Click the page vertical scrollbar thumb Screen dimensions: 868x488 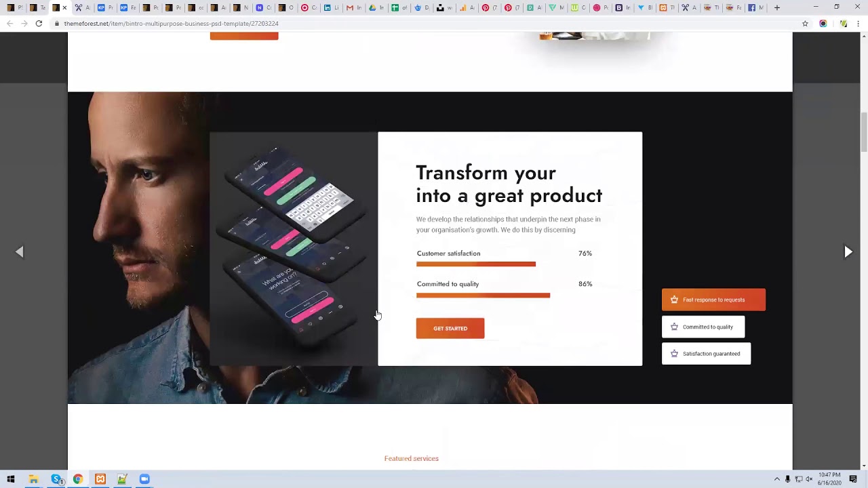(x=864, y=132)
